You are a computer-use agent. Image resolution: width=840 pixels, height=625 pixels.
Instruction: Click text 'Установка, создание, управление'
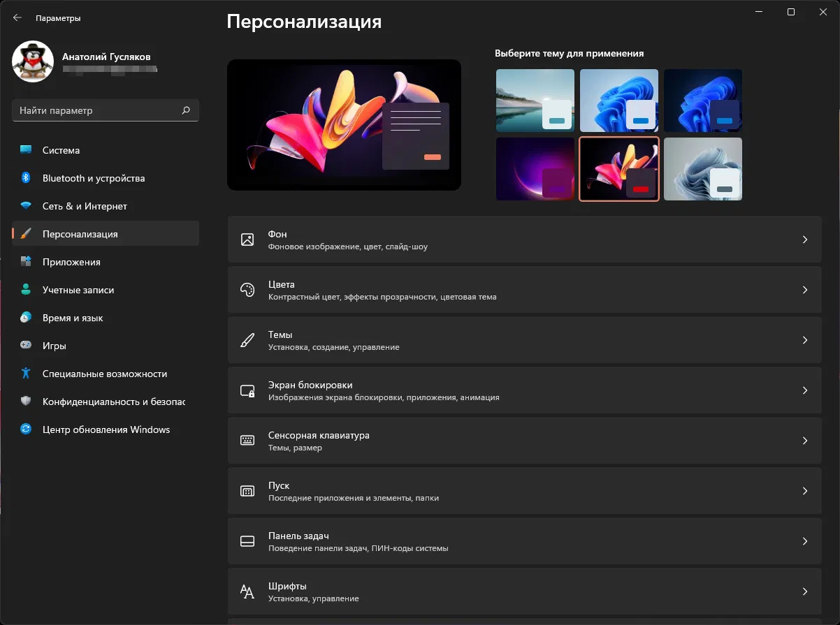pos(334,347)
